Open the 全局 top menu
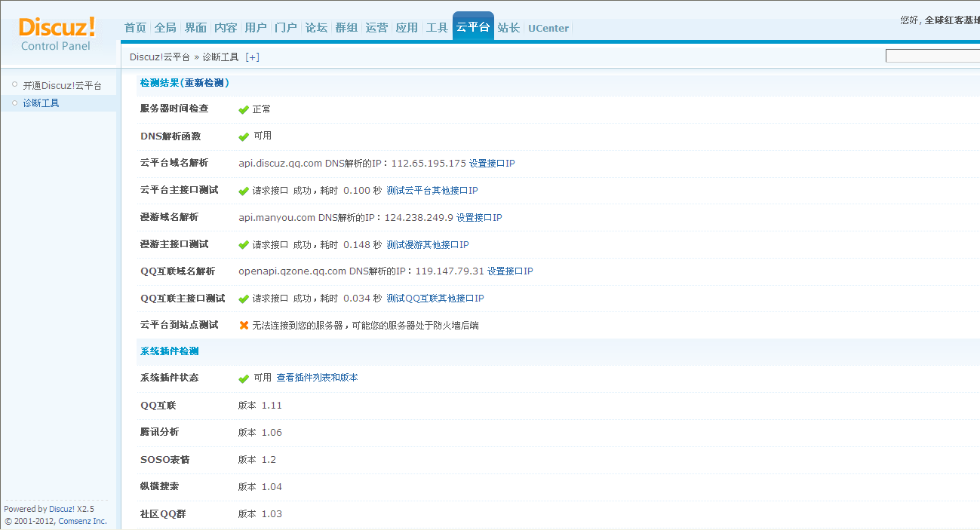Viewport: 980px width, 530px height. pos(165,28)
